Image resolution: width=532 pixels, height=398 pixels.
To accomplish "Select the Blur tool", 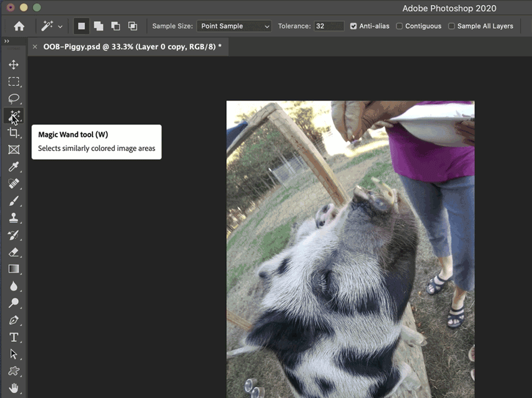I will point(14,286).
